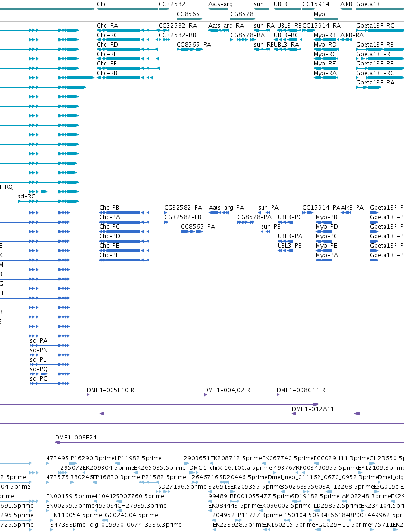Select EST LP21582.5prime
The height and width of the screenshot is (532, 404).
[x=163, y=477]
